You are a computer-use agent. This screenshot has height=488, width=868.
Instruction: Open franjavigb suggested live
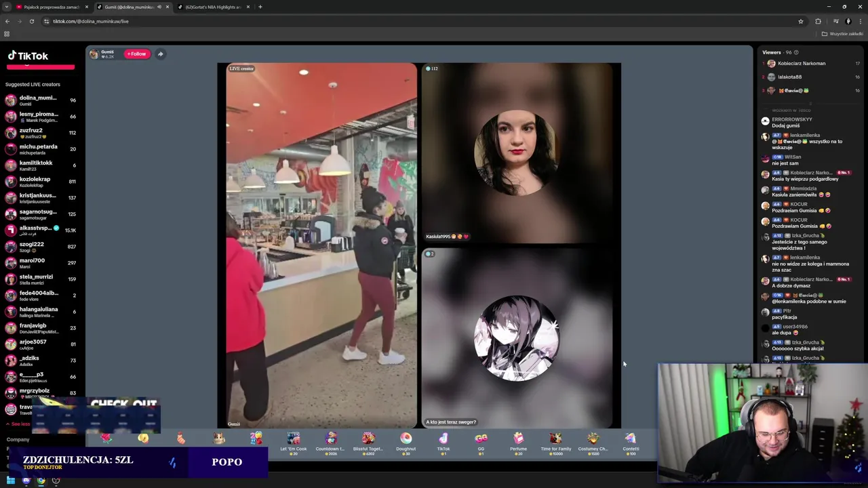coord(41,328)
